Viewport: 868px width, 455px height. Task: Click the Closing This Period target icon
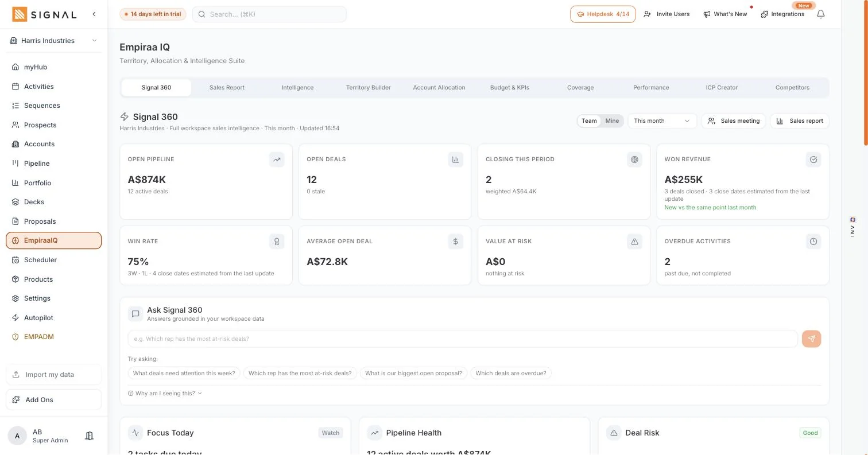point(634,160)
